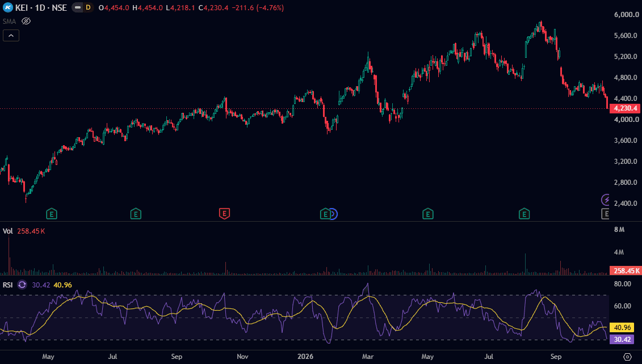Click the Vol indicator label

click(8, 231)
